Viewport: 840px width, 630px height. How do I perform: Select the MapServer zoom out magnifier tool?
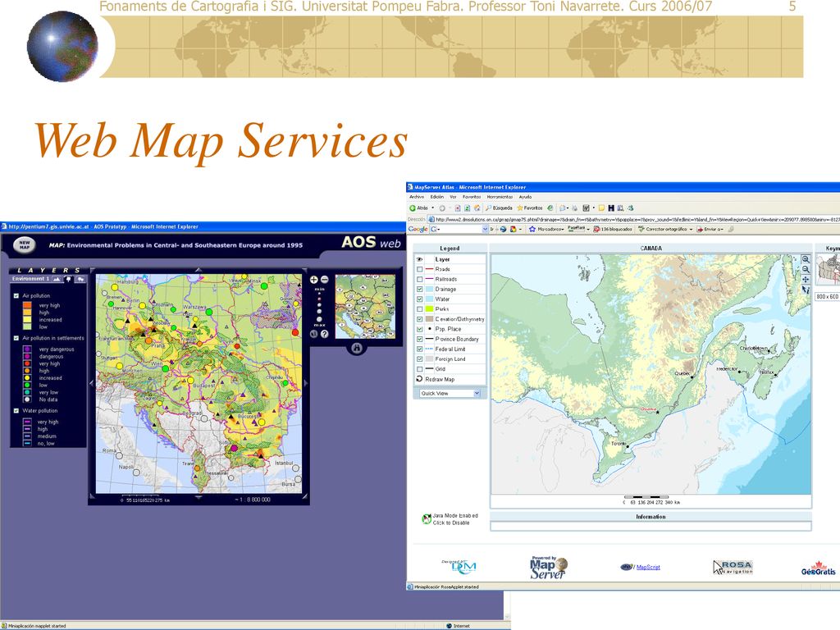click(806, 269)
